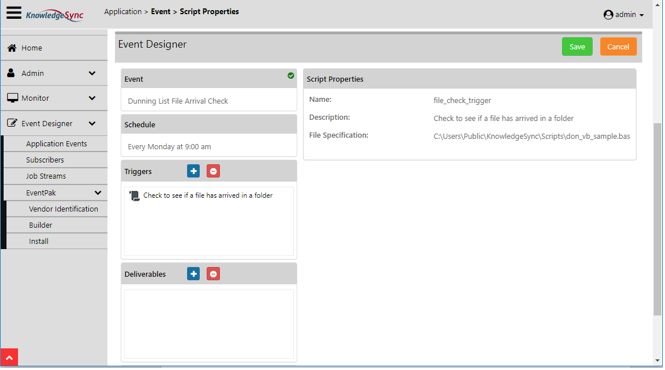Select trigger 'Check to see if a file has arrived'
The height and width of the screenshot is (370, 665).
208,195
